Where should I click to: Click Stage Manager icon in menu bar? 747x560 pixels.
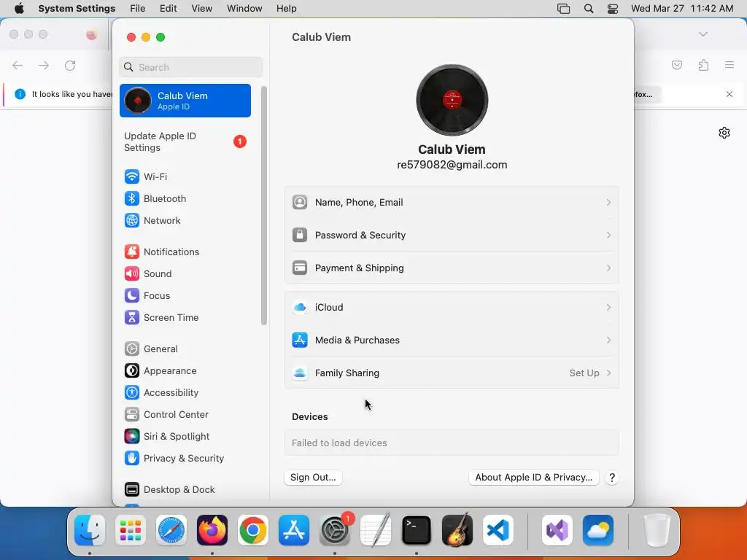564,9
